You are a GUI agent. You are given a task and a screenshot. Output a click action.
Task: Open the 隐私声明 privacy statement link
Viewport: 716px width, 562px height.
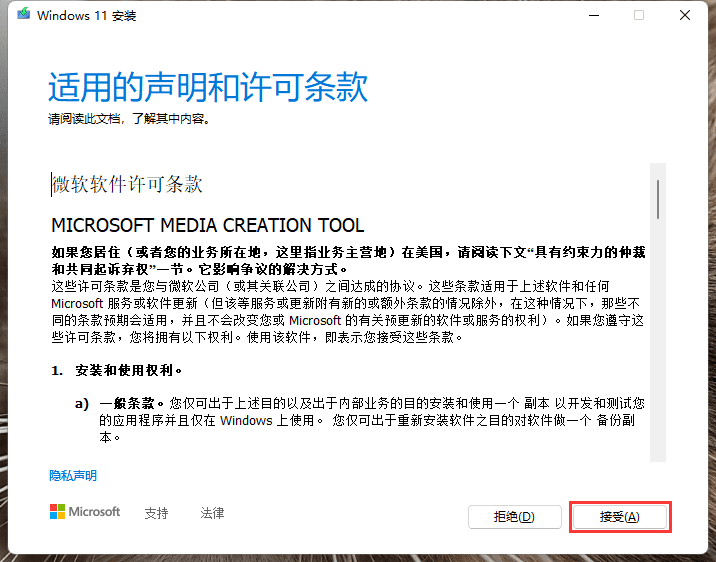coord(73,476)
